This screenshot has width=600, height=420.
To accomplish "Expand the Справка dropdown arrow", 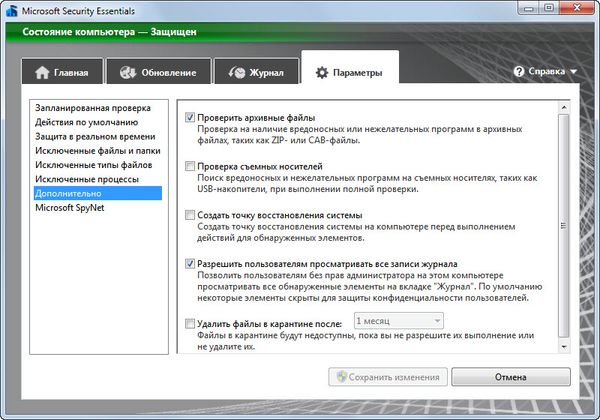I will [573, 72].
